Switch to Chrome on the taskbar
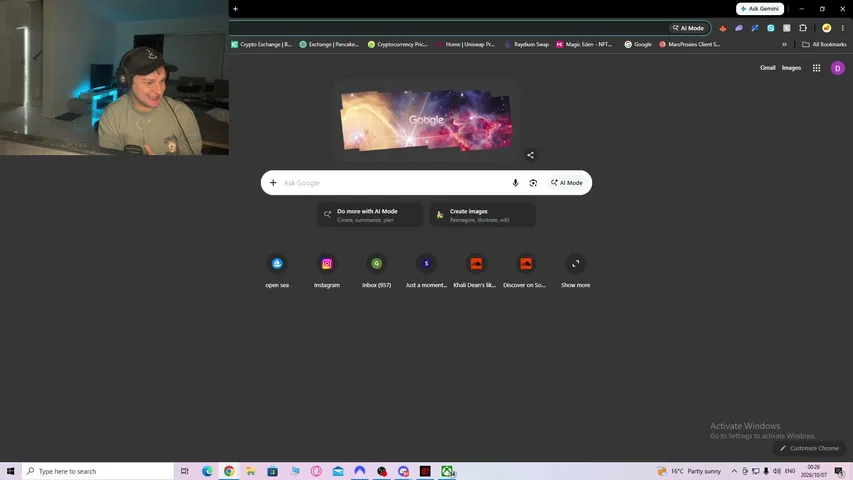Viewport: 853px width, 480px height. click(229, 471)
